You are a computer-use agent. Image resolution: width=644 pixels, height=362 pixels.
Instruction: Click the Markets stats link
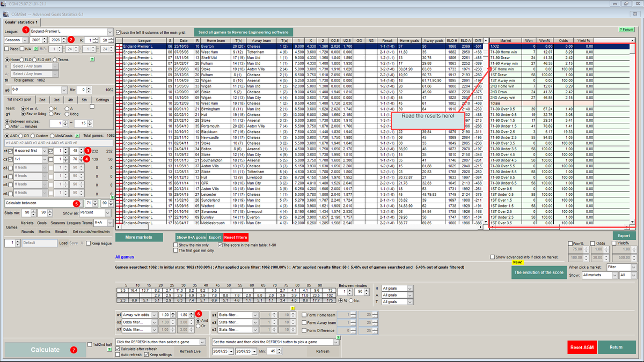pyautogui.click(x=27, y=223)
